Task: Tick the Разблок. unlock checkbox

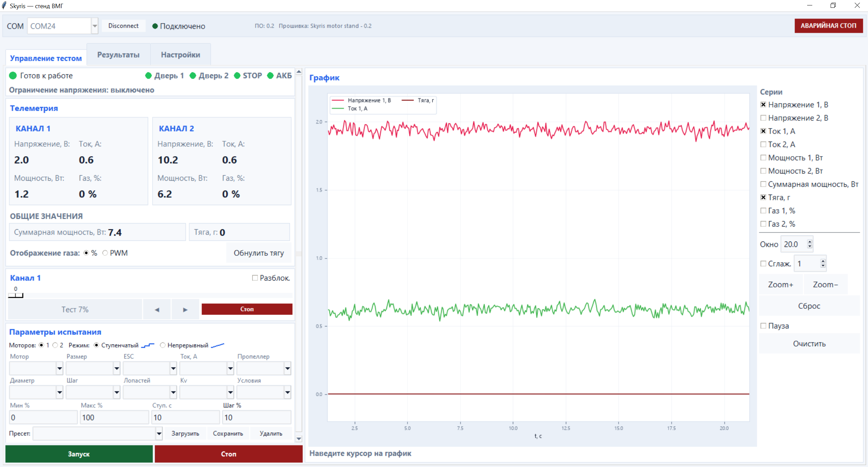Action: tap(255, 278)
